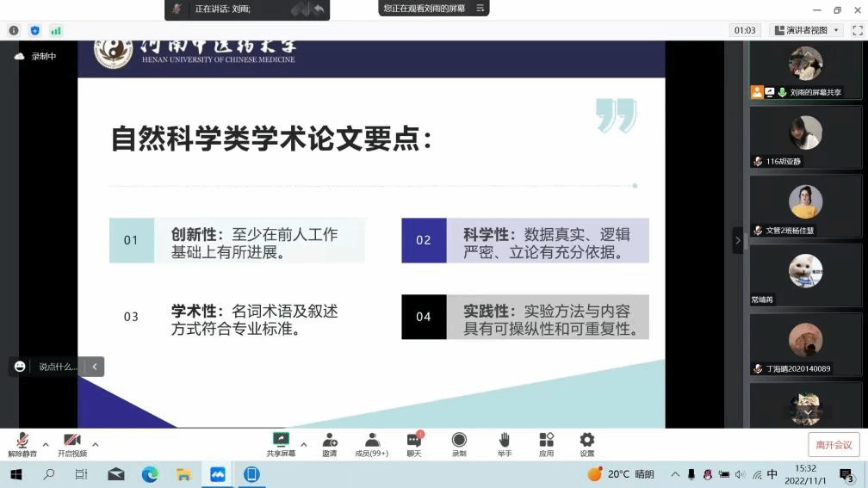Open video options arrow beside 开启视频
868x488 pixels.
click(96, 445)
